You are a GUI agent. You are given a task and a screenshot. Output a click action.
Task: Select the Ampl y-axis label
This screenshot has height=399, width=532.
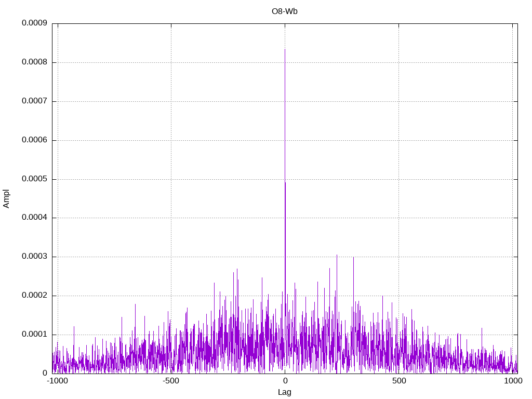6,199
